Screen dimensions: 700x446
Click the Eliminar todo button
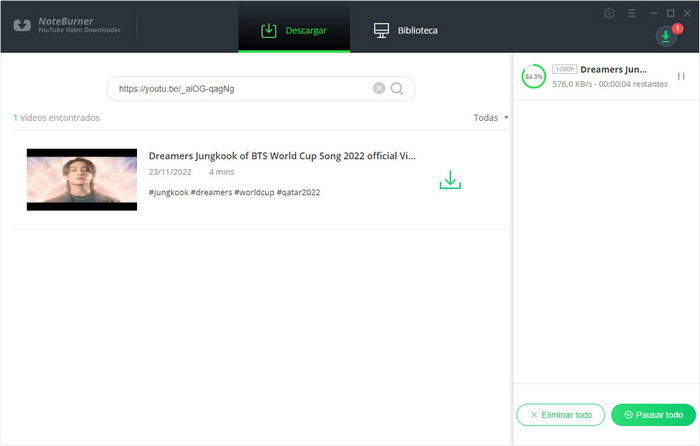(x=561, y=415)
